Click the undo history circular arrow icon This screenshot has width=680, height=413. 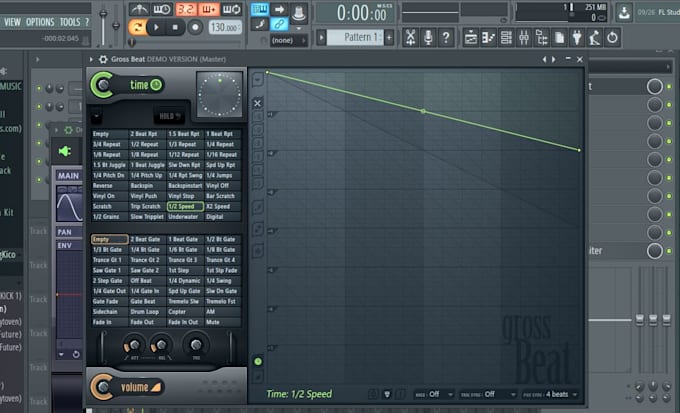click(612, 38)
